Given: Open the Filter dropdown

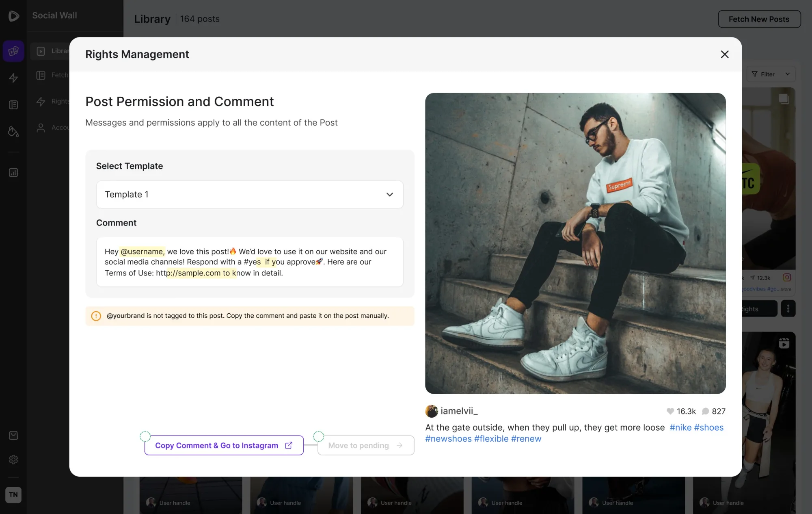Looking at the screenshot, I should click(771, 74).
